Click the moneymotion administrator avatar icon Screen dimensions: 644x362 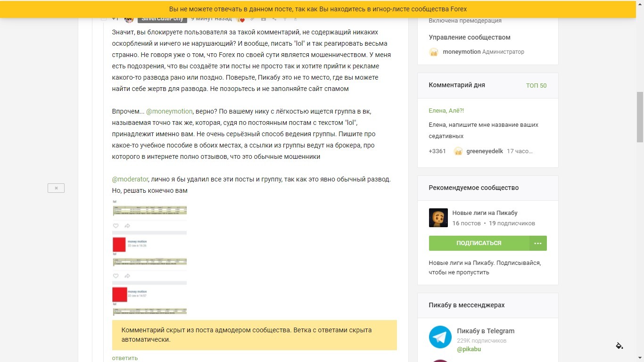[434, 52]
